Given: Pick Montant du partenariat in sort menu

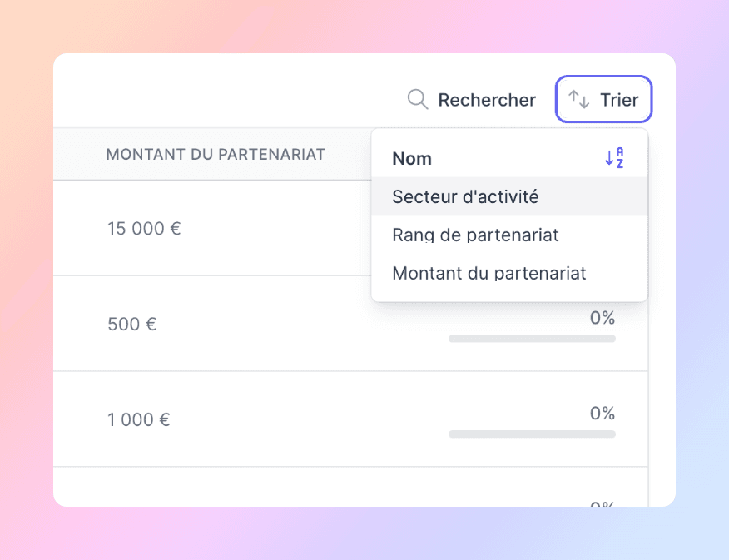Looking at the screenshot, I should (509, 273).
